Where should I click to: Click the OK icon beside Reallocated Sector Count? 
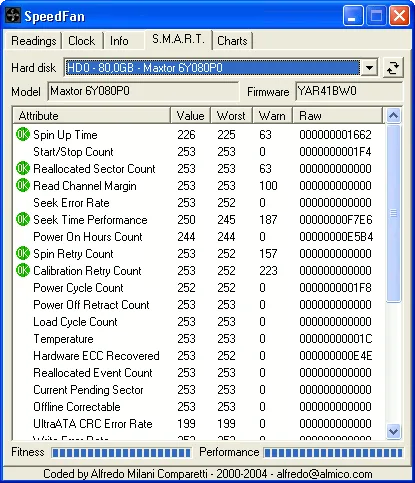[x=23, y=168]
